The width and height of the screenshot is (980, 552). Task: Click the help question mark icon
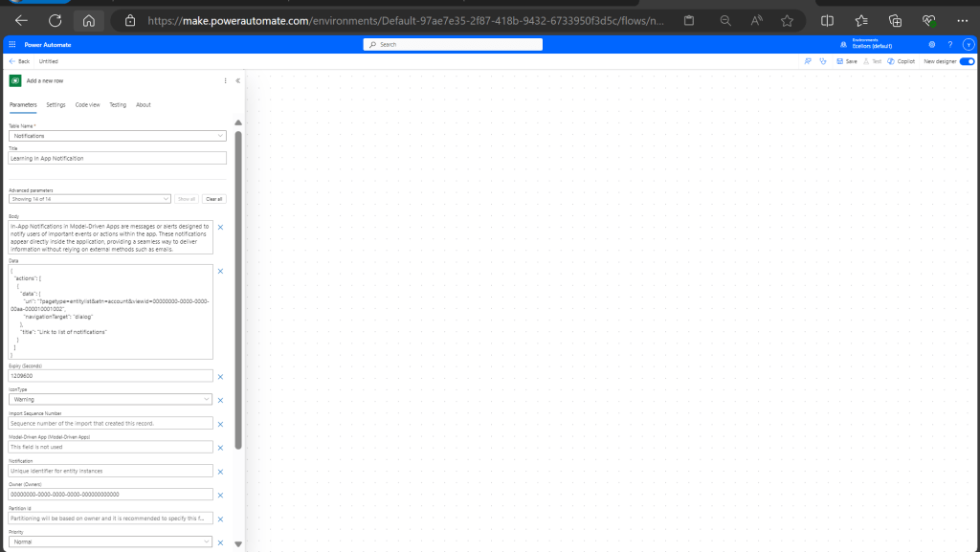[949, 44]
